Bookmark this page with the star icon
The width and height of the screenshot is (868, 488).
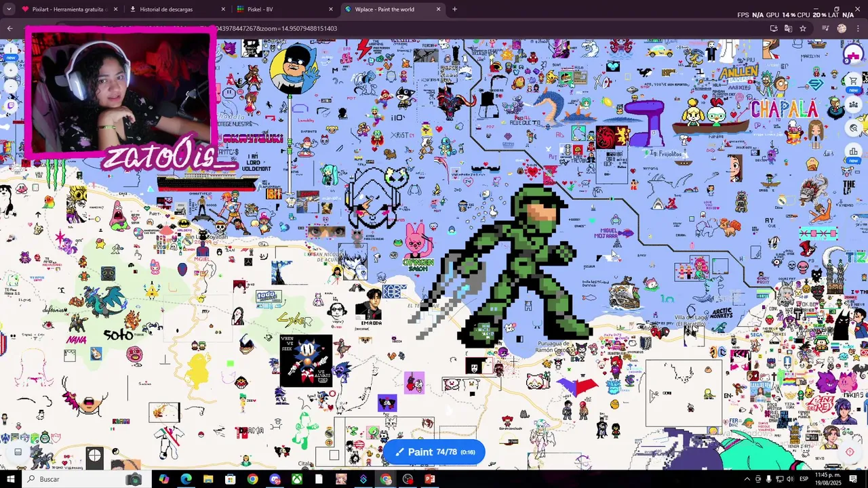(803, 28)
